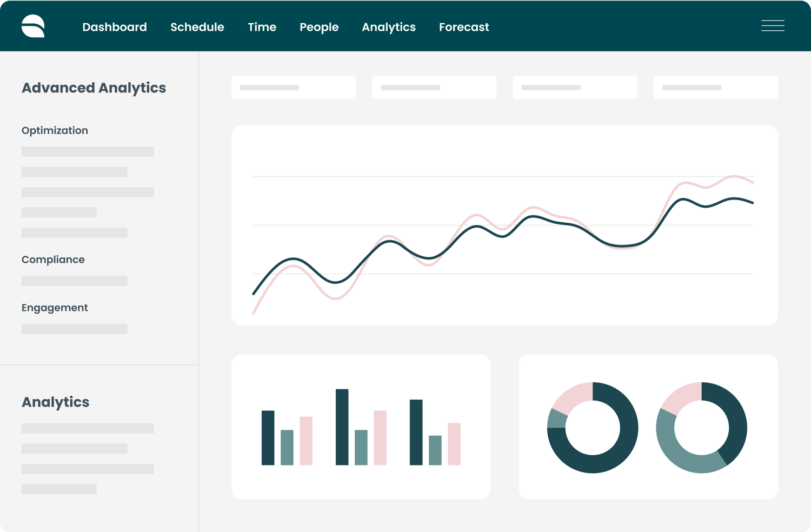Navigate to the Forecast tab
This screenshot has width=811, height=532.
464,27
